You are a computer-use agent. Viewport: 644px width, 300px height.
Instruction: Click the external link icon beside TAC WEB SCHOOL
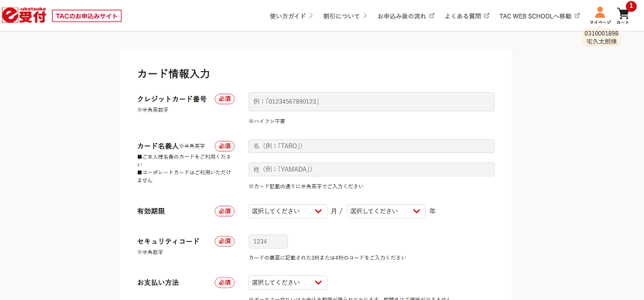coord(577,15)
